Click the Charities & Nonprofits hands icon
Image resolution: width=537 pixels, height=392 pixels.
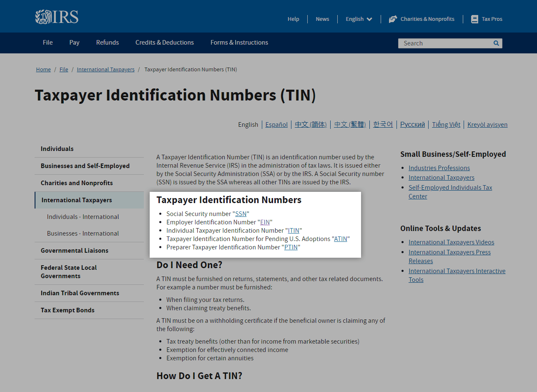(x=393, y=19)
